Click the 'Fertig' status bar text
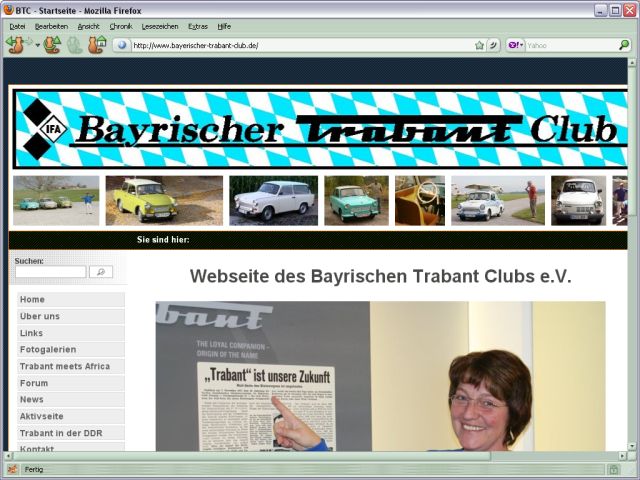 coord(34,469)
